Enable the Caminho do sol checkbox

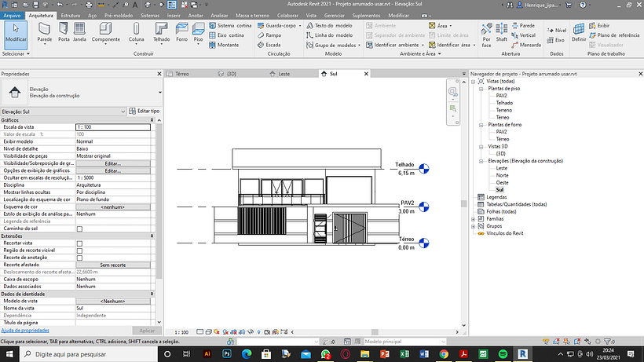[x=79, y=229]
